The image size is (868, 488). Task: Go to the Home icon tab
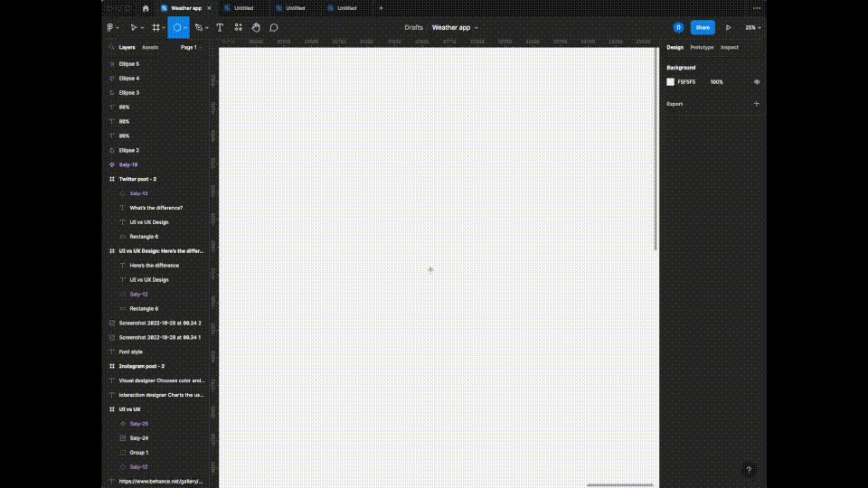point(146,8)
